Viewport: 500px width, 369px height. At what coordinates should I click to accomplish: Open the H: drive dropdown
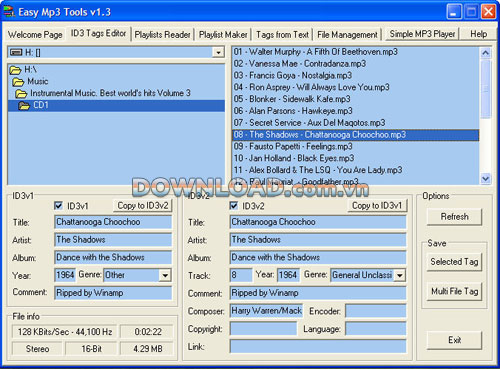(218, 52)
